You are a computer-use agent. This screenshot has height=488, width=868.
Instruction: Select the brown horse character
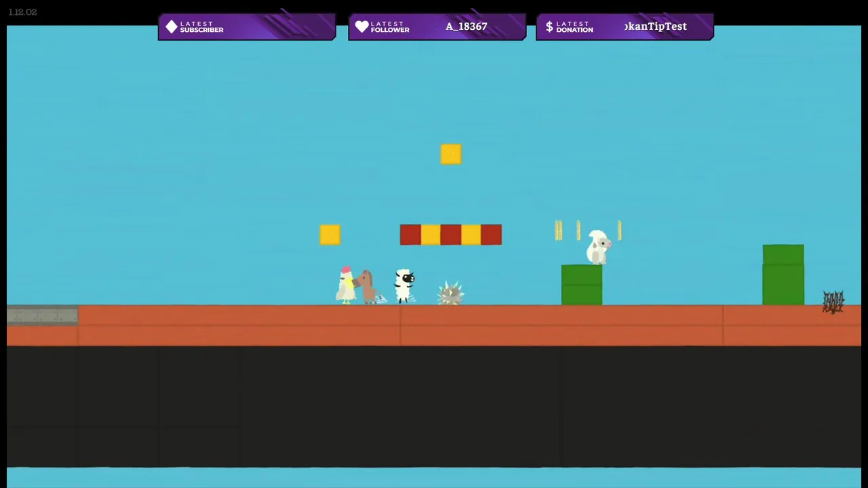pos(367,287)
